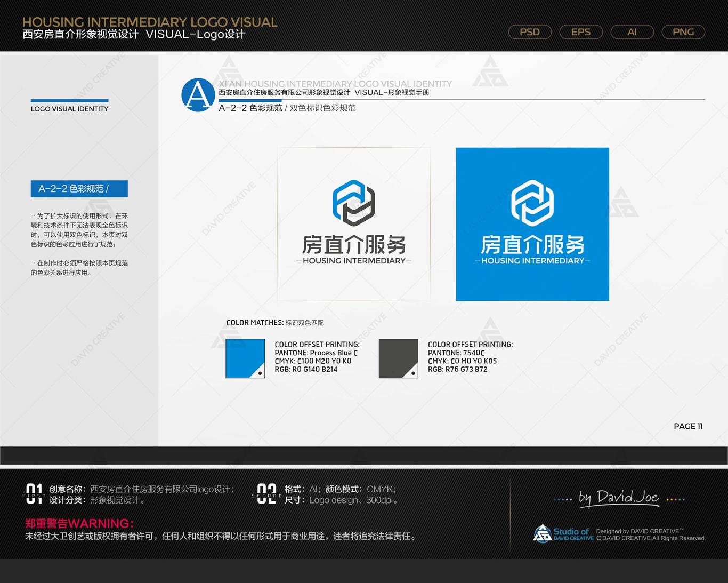Screen dimensions: 728x583
Task: Click the PSD format badge
Action: (530, 32)
